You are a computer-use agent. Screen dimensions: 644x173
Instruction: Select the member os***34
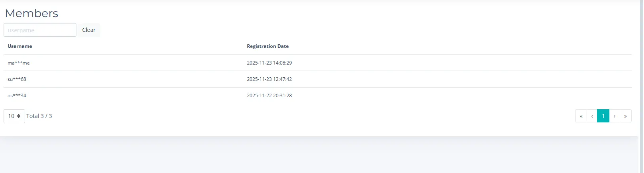point(17,96)
